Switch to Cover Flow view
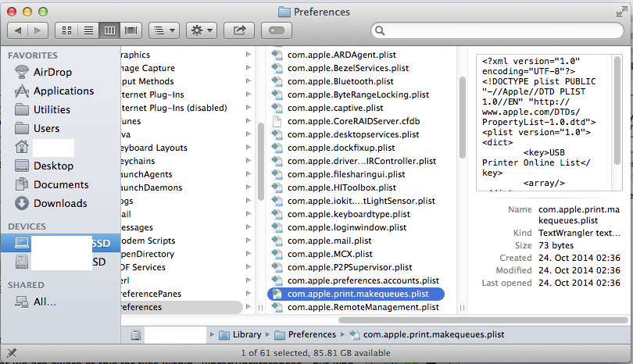This screenshot has height=364, width=633. tap(131, 30)
